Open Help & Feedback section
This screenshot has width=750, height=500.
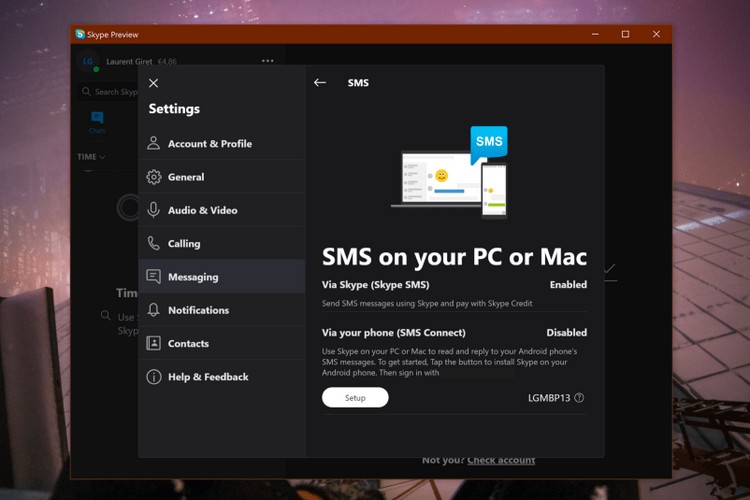tap(222, 377)
